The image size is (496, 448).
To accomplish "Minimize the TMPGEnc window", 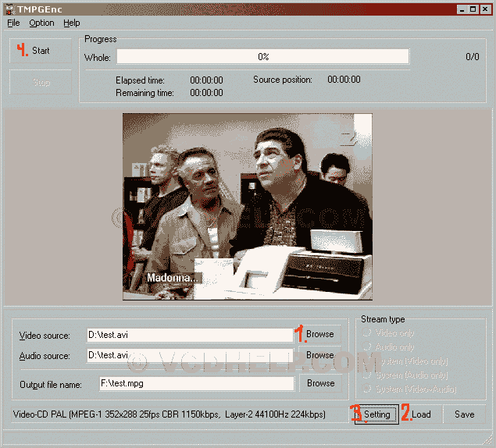I will pos(462,9).
